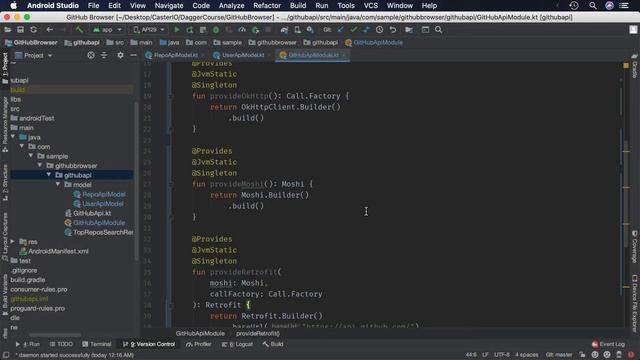
Task: Open the Build tool window
Action: pyautogui.click(x=273, y=344)
